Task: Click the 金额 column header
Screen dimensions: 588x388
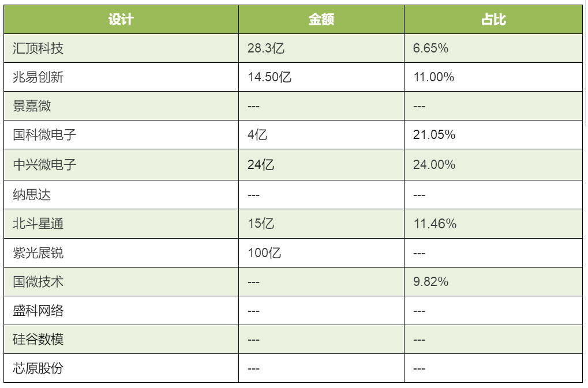Action: [x=321, y=20]
